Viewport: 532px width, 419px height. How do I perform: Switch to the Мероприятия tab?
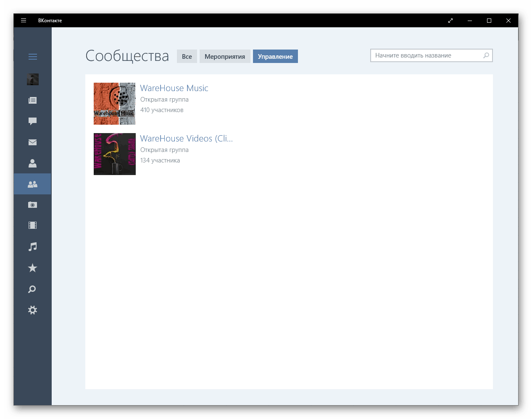coord(225,56)
